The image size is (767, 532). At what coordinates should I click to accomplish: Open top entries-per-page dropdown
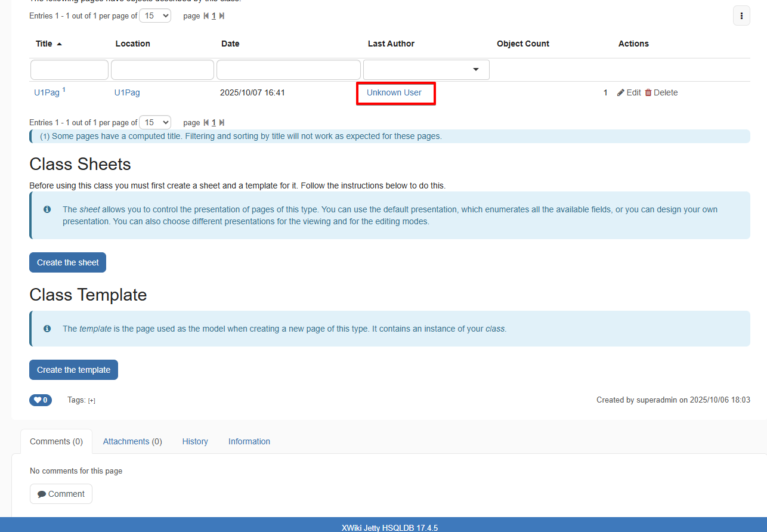tap(155, 16)
